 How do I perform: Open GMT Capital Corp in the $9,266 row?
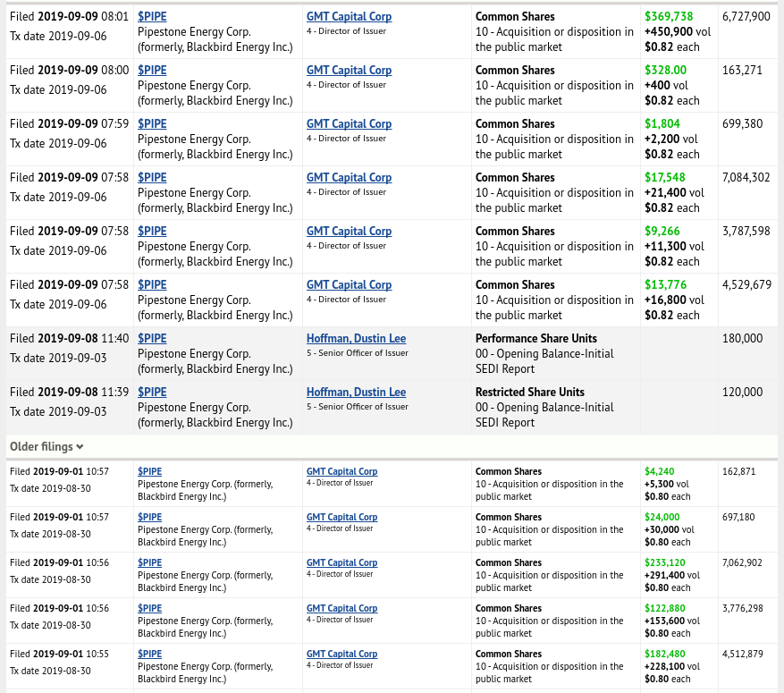click(349, 231)
